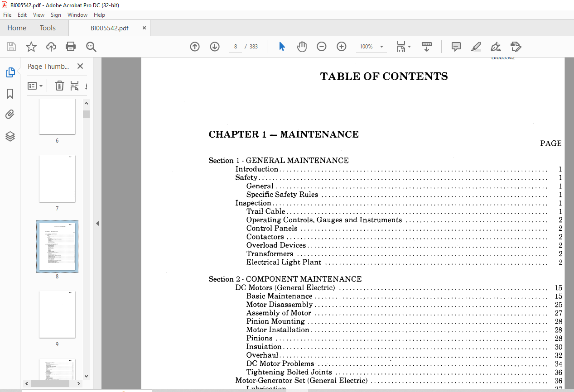
Task: Click 'Trail Cable' contents line
Action: click(x=266, y=211)
